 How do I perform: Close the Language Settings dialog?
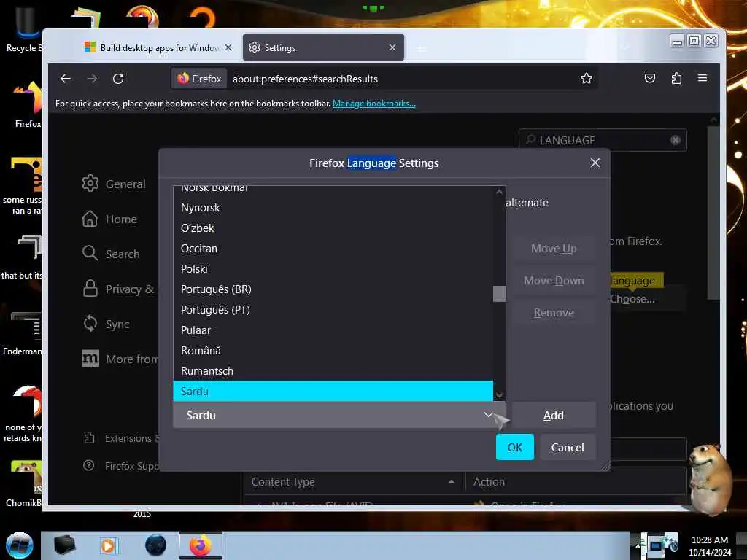[595, 163]
